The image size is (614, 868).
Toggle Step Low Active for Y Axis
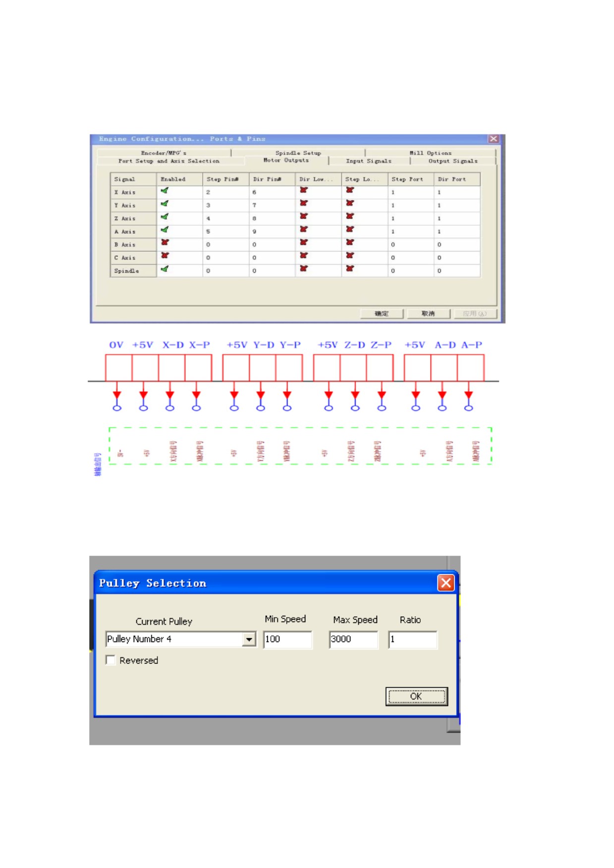point(350,204)
